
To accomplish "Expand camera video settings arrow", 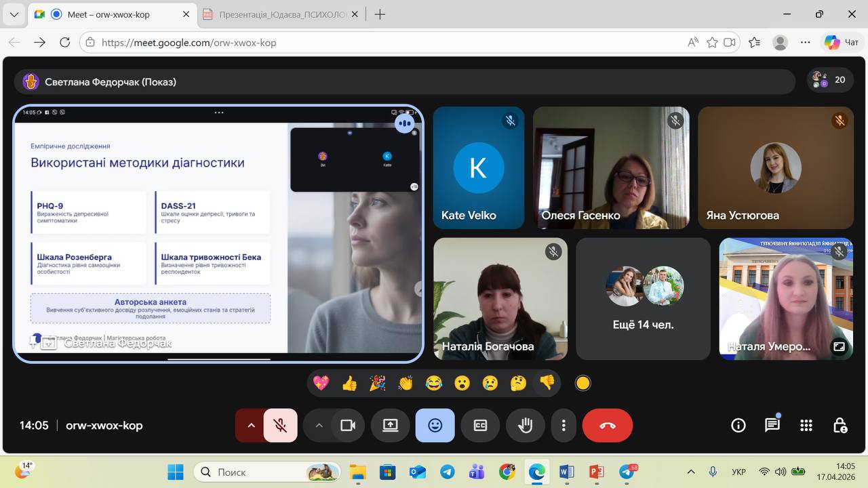I will coord(319,426).
